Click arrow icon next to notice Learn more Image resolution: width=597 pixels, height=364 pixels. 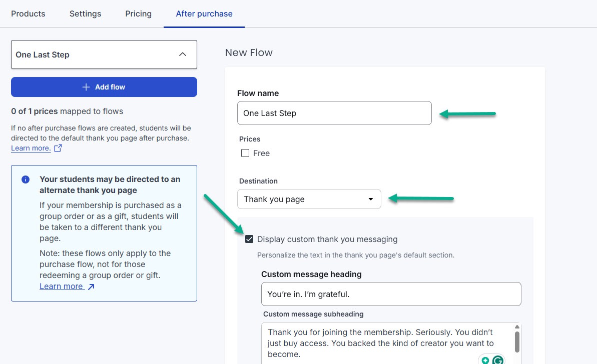pyautogui.click(x=91, y=287)
